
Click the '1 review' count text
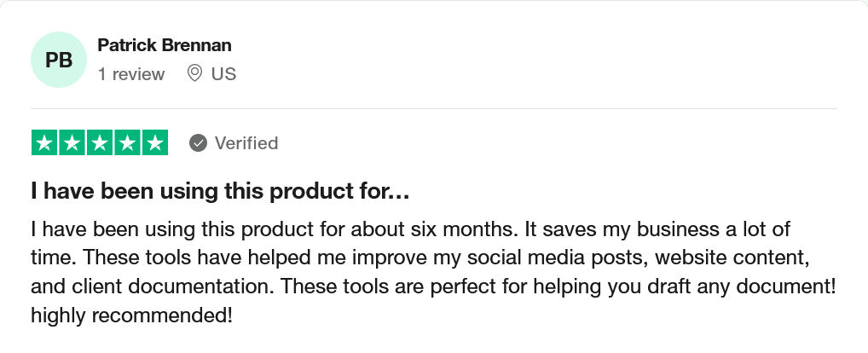[131, 74]
